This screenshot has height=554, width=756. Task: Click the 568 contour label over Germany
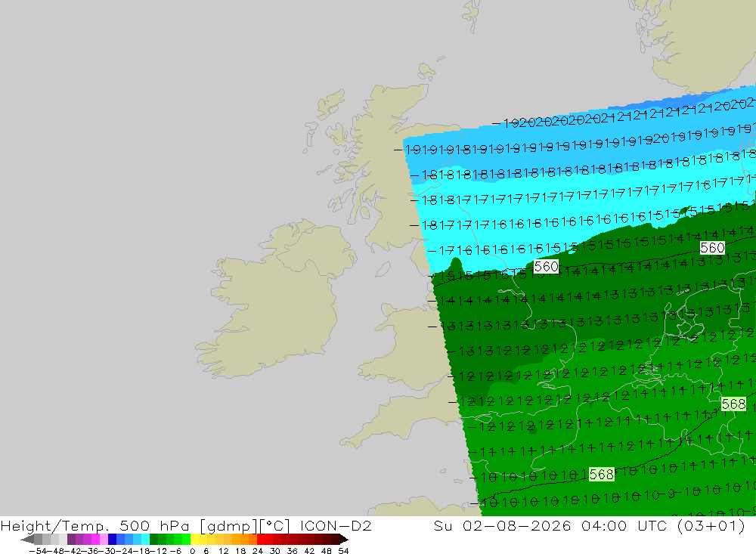pos(733,404)
